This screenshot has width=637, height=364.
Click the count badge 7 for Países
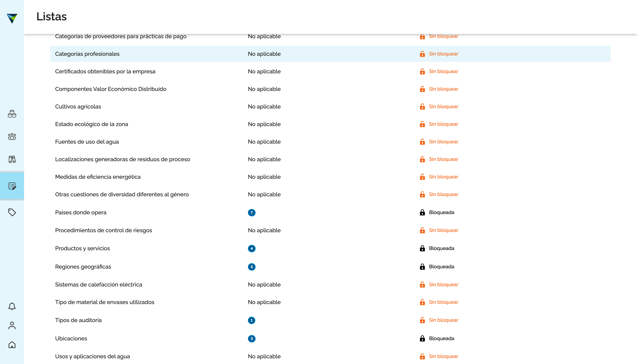pos(251,213)
